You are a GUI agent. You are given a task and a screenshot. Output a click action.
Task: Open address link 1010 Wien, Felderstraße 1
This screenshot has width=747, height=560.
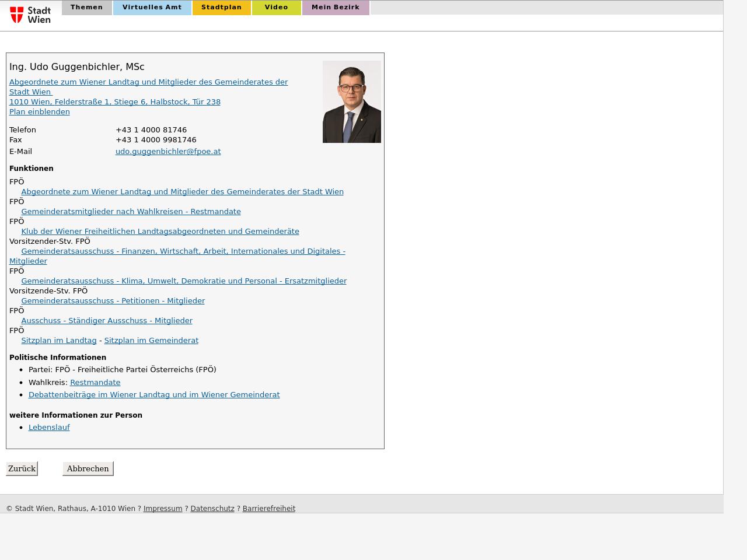click(115, 102)
